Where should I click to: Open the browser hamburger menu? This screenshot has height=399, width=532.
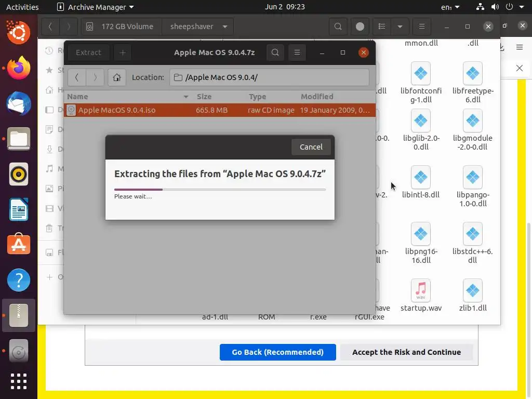click(520, 47)
